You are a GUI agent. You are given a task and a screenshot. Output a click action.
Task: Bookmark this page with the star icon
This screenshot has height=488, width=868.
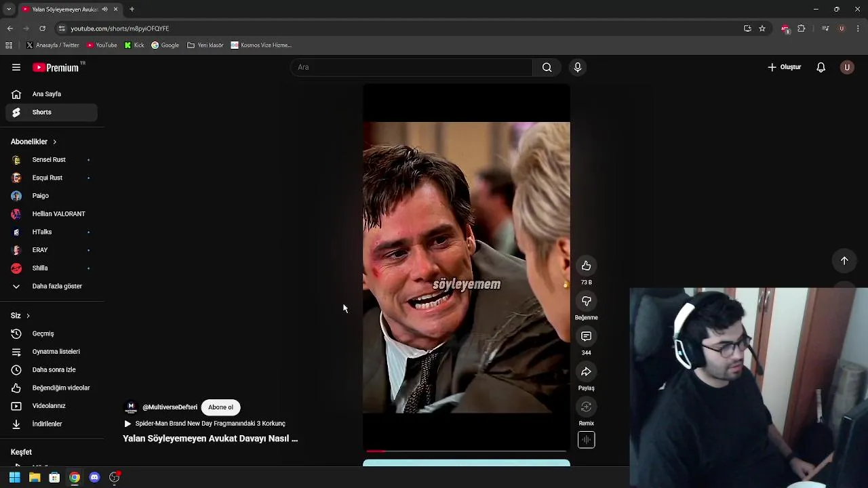[762, 28]
